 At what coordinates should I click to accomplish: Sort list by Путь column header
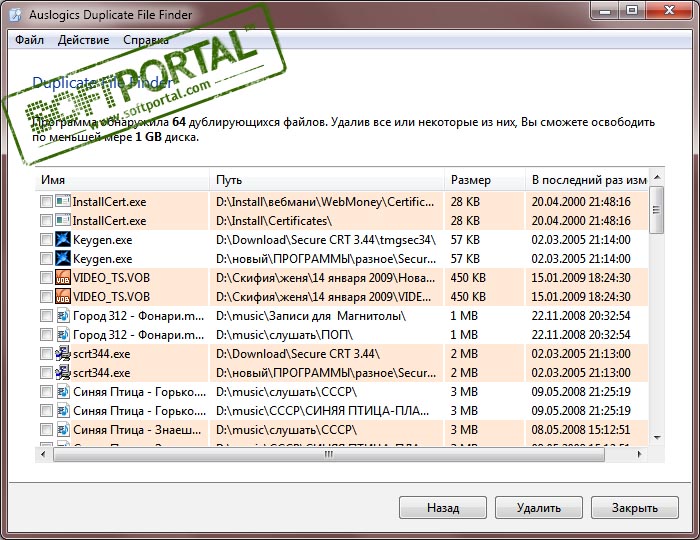point(327,180)
